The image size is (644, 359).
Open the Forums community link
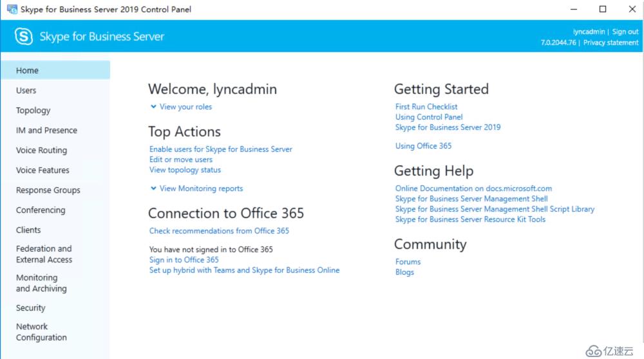click(408, 262)
